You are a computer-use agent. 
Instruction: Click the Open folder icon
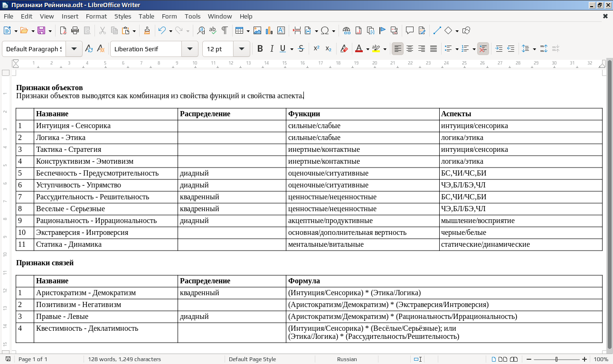point(24,31)
